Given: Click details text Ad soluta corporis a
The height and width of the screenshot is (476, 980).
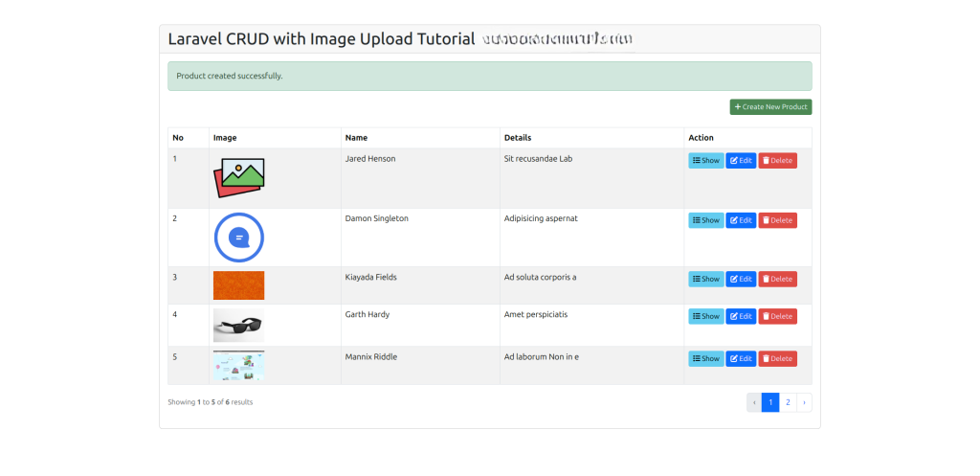Looking at the screenshot, I should [540, 277].
